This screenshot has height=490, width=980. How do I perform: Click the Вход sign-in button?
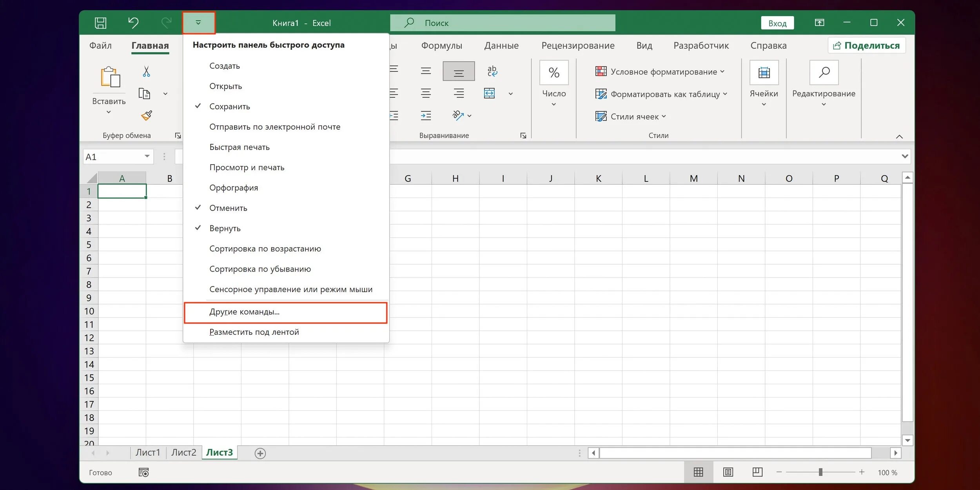(x=777, y=23)
